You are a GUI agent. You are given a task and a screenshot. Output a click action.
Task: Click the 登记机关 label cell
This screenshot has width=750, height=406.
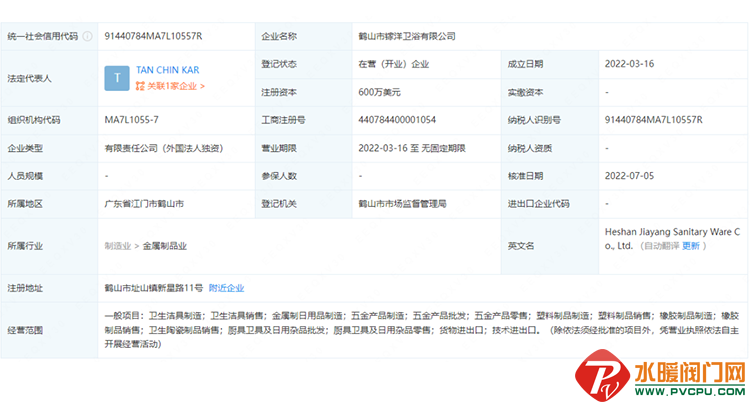pyautogui.click(x=304, y=204)
